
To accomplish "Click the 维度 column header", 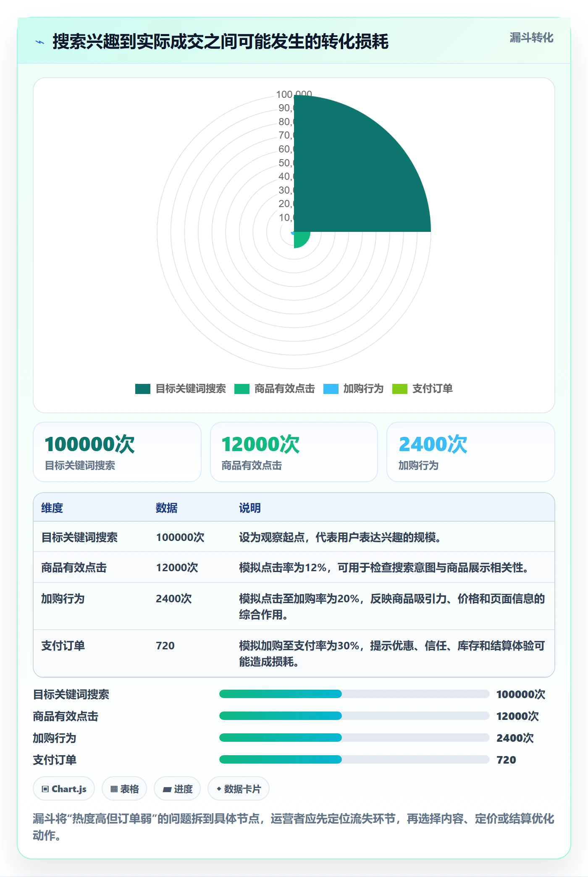I will pyautogui.click(x=52, y=508).
